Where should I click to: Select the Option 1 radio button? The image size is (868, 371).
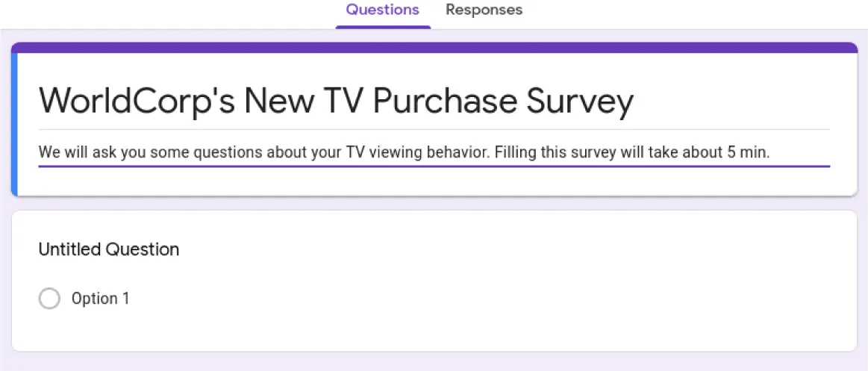pyautogui.click(x=49, y=299)
